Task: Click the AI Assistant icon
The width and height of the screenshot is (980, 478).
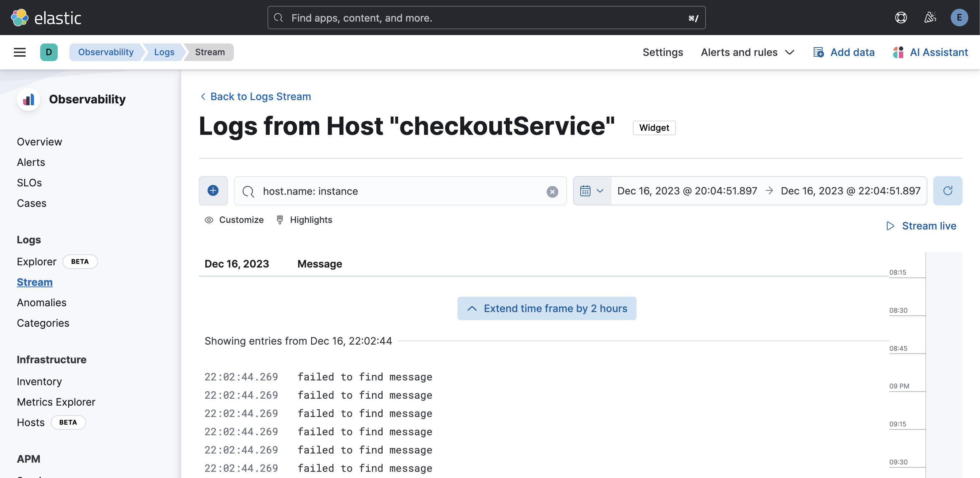Action: [898, 52]
